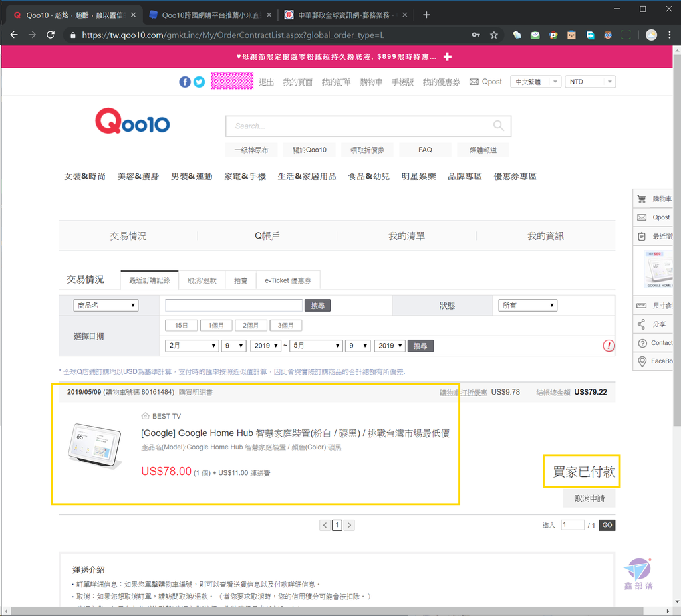
Task: Open Facebook icon in top bar
Action: tap(185, 82)
